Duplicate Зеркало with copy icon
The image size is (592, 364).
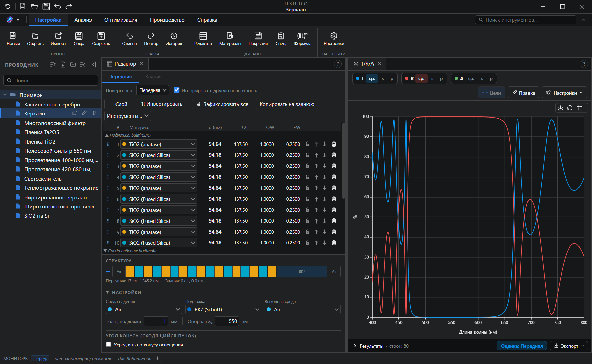(x=75, y=113)
